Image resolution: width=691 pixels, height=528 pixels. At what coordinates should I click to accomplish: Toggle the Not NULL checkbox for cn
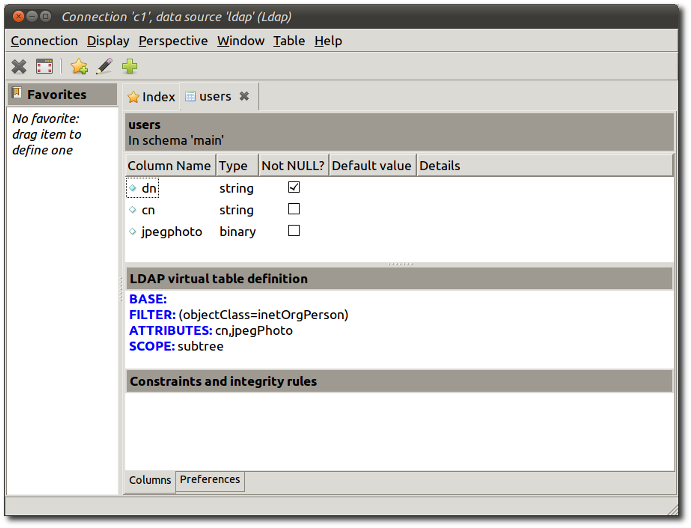click(x=294, y=209)
